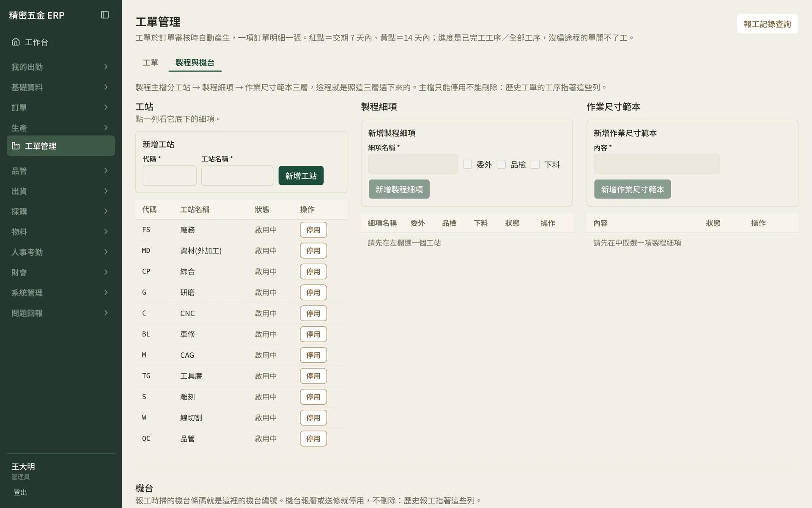Viewport: 812px width, 508px height.
Task: Click the 工作台 home icon
Action: [x=16, y=41]
